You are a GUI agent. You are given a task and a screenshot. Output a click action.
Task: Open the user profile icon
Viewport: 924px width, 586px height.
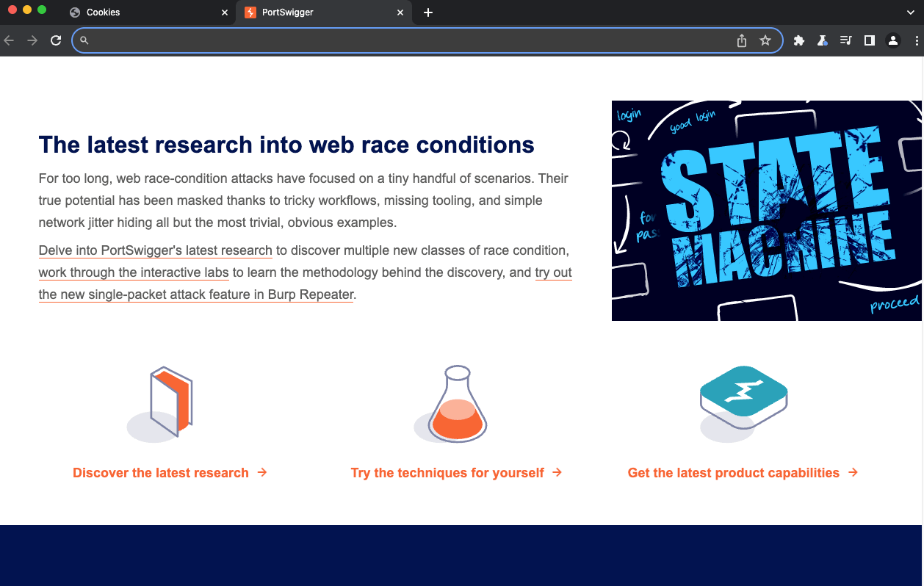(893, 40)
